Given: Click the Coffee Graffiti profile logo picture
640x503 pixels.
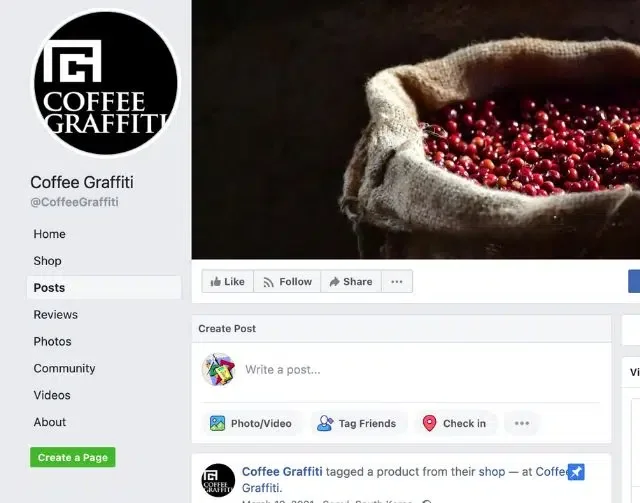Looking at the screenshot, I should [x=106, y=83].
